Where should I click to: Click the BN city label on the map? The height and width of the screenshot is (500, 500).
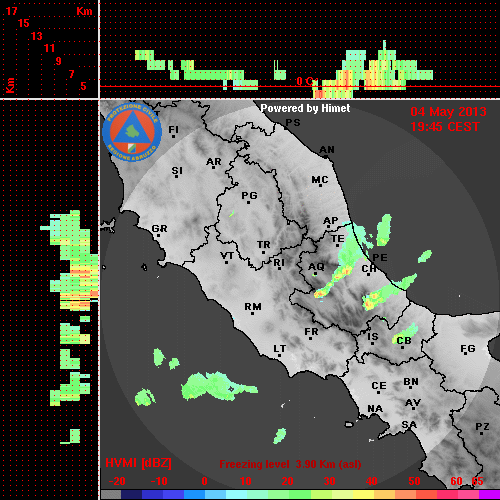coord(411,382)
